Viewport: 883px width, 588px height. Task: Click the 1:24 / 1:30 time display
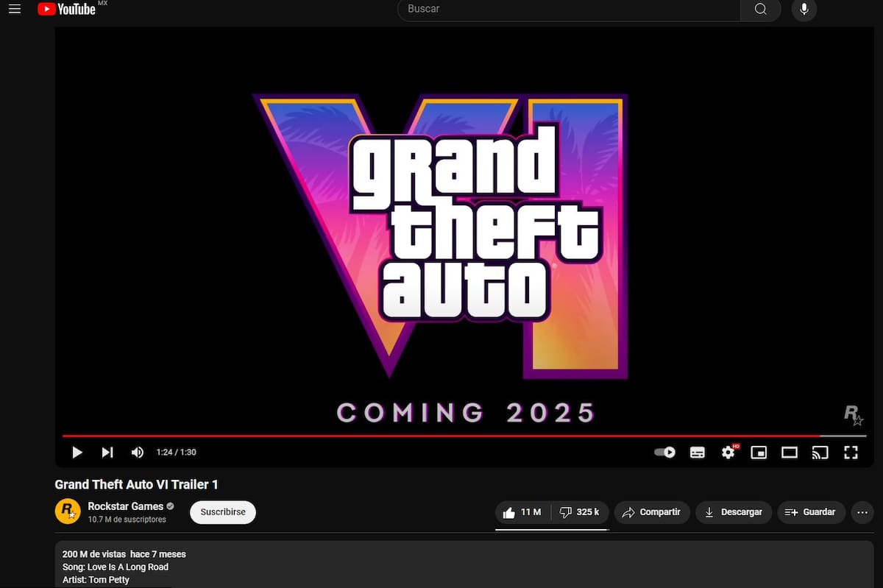click(176, 453)
